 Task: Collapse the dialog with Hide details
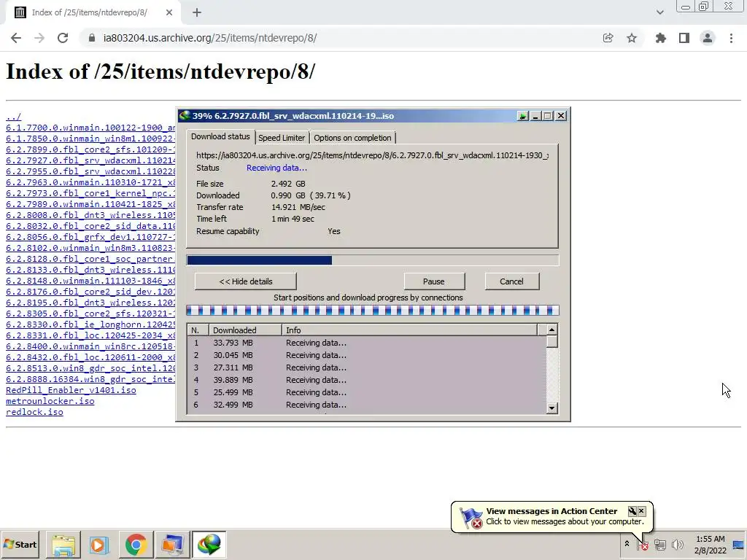click(246, 281)
